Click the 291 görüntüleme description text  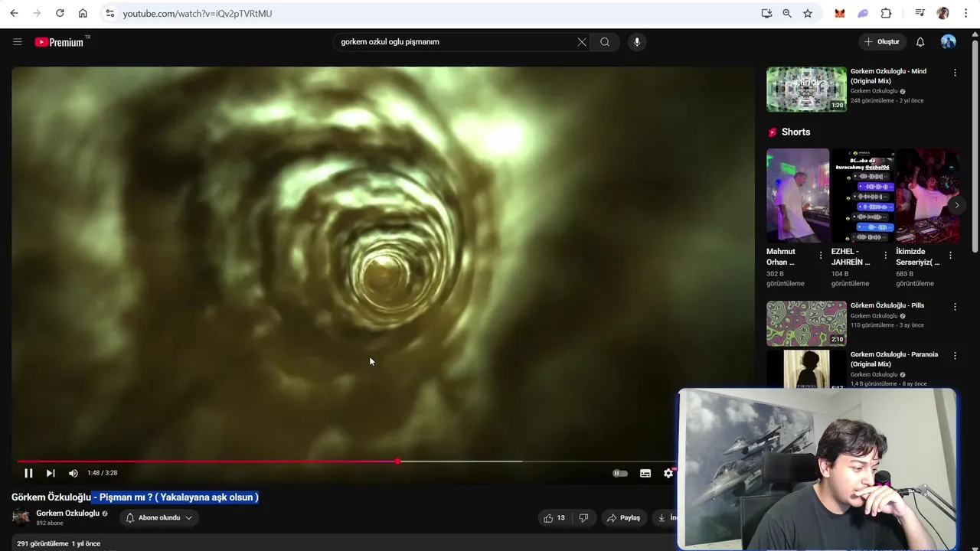point(43,543)
